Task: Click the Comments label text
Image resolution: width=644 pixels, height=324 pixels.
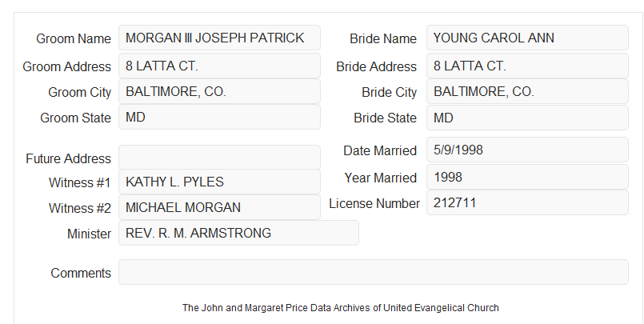Action: click(81, 273)
